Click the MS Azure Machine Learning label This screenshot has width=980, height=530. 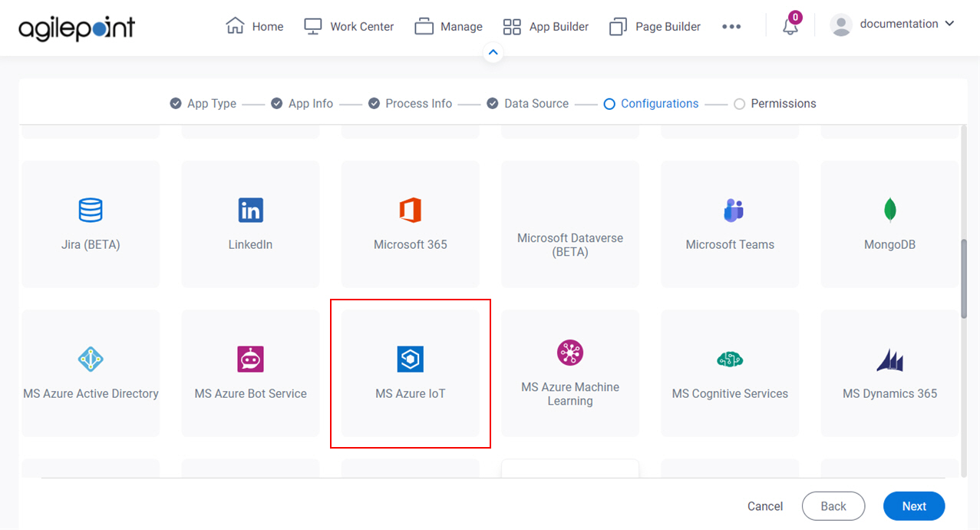[x=570, y=394]
